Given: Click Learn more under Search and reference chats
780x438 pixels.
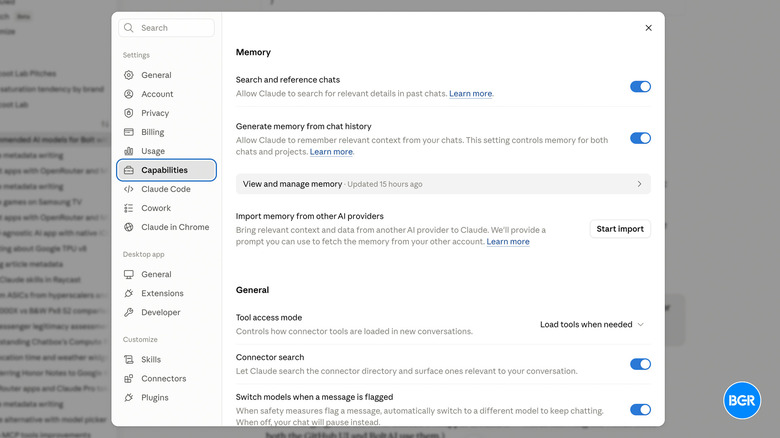Looking at the screenshot, I should pyautogui.click(x=471, y=94).
